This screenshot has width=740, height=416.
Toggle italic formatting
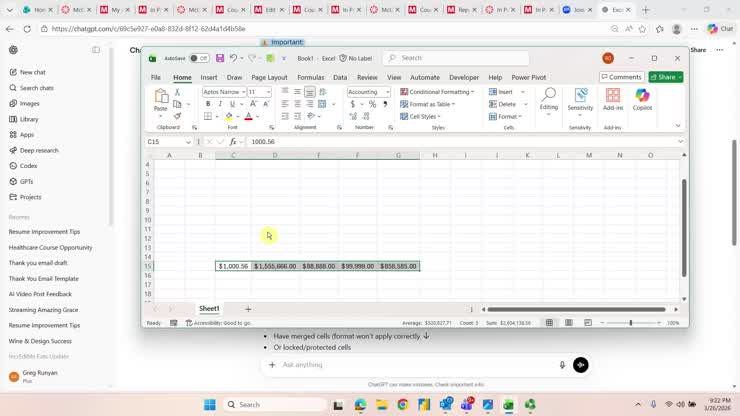(x=220, y=104)
